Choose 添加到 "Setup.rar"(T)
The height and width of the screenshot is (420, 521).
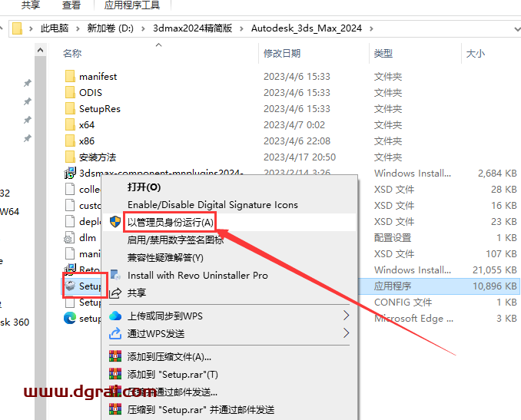pos(172,374)
